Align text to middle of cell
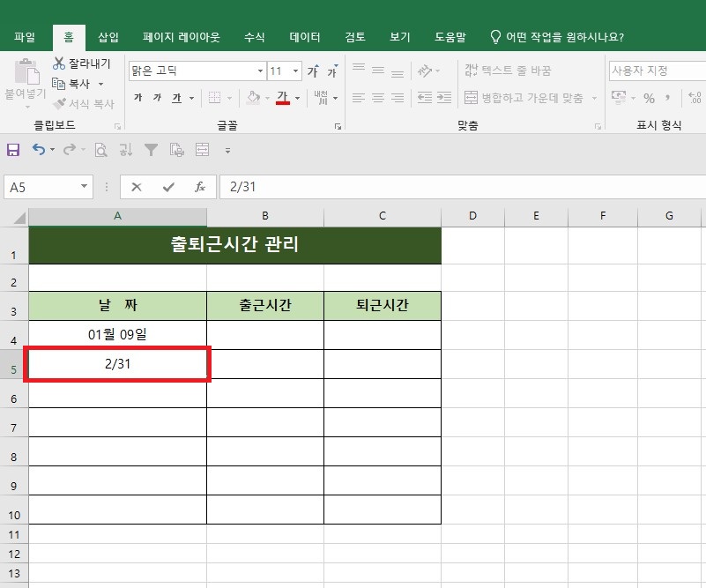 tap(378, 71)
